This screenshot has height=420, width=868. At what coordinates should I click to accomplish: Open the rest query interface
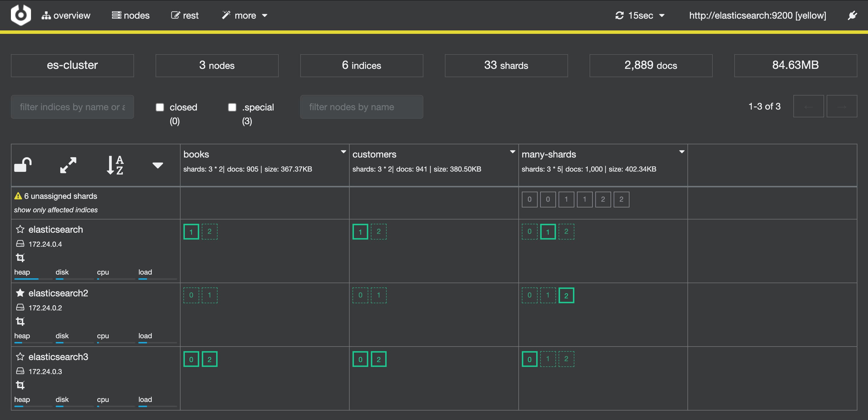tap(185, 15)
